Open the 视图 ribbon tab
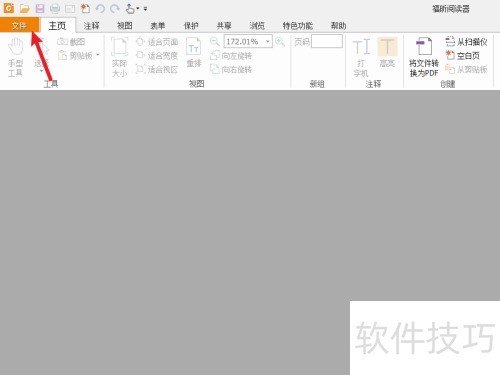This screenshot has width=500, height=375. [125, 26]
